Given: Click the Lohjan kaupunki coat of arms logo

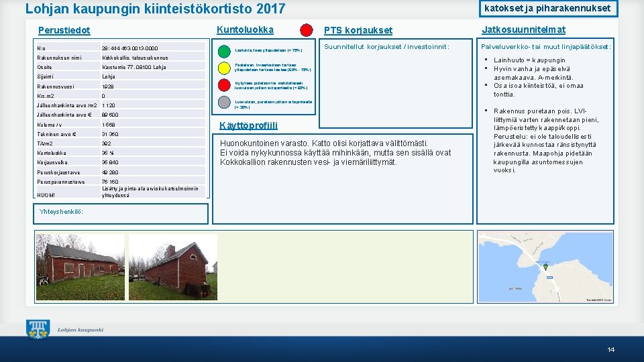Looking at the screenshot, I should click(x=38, y=330).
